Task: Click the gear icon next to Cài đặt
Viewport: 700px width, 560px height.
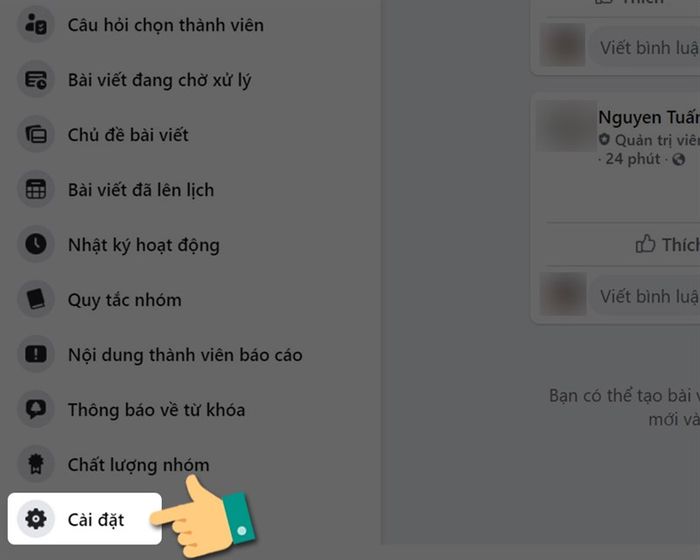Action: tap(36, 519)
